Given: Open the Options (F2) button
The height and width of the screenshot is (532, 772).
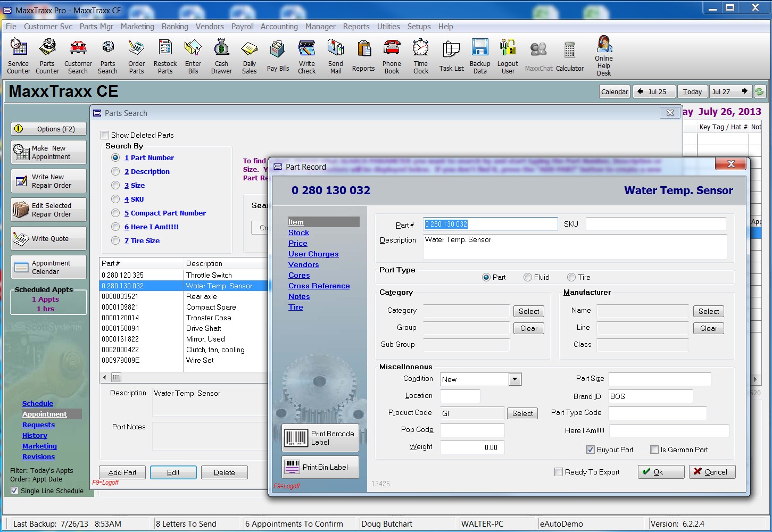Looking at the screenshot, I should point(48,129).
